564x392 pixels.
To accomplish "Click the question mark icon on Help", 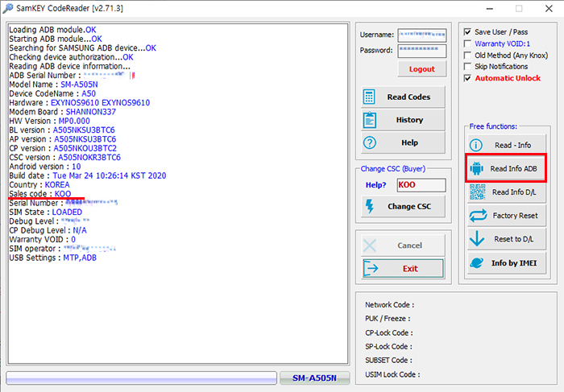I will 369,142.
